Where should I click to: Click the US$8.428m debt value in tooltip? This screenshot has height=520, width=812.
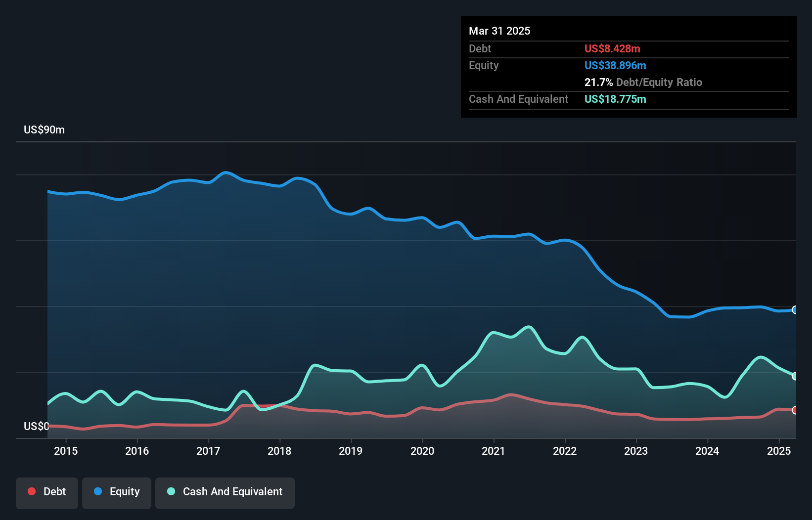click(612, 48)
